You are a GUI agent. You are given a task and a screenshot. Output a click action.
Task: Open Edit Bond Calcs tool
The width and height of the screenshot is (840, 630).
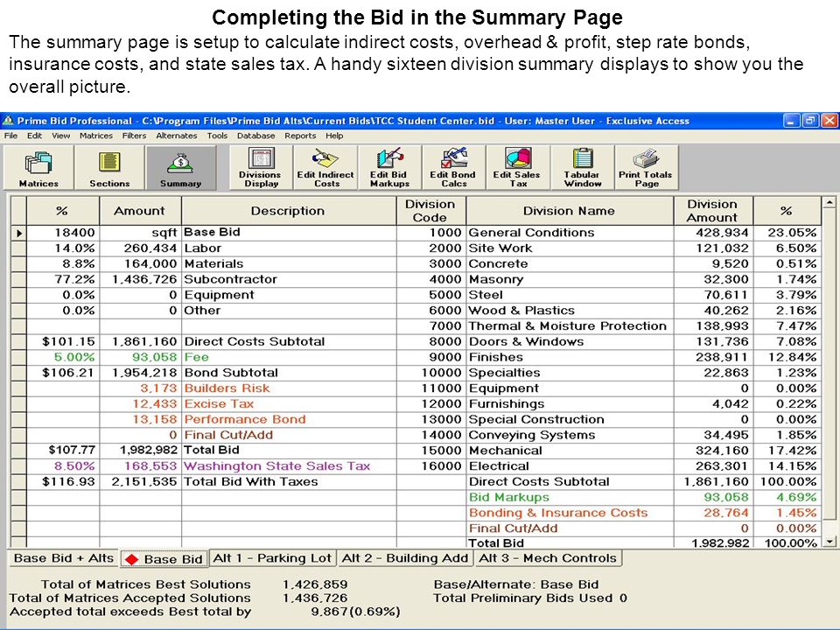tap(453, 167)
